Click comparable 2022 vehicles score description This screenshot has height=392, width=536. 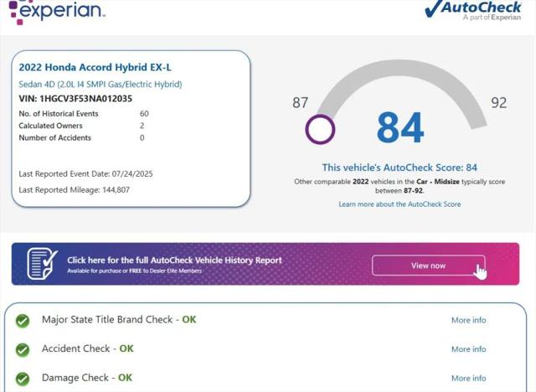[399, 186]
